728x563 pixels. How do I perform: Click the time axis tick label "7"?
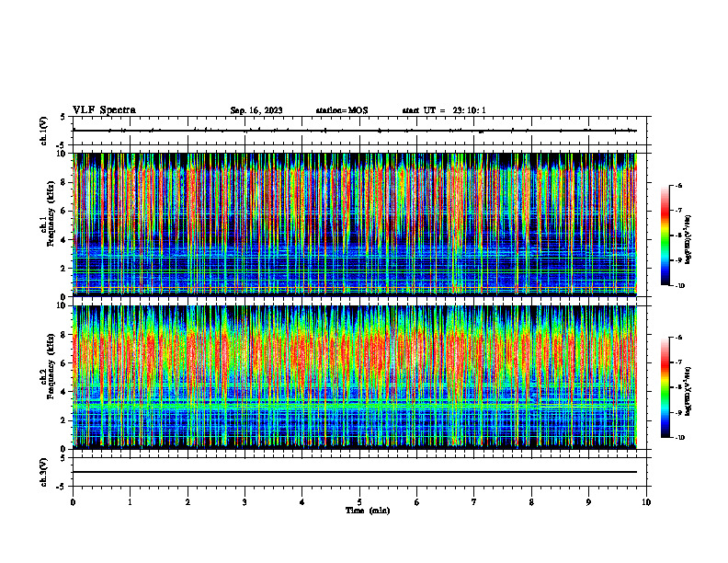pyautogui.click(x=474, y=502)
